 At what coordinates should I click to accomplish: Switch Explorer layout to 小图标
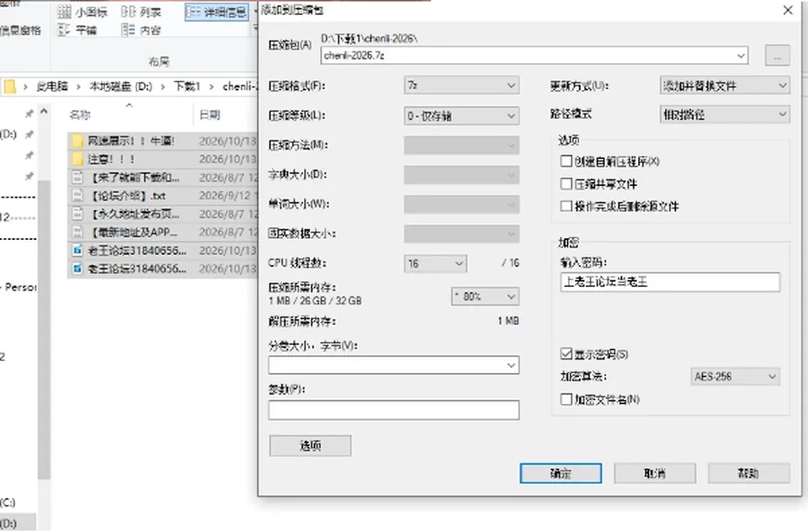click(82, 11)
